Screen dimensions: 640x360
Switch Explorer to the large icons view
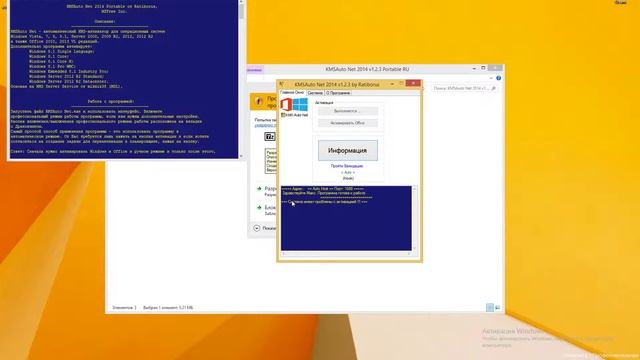(498, 307)
